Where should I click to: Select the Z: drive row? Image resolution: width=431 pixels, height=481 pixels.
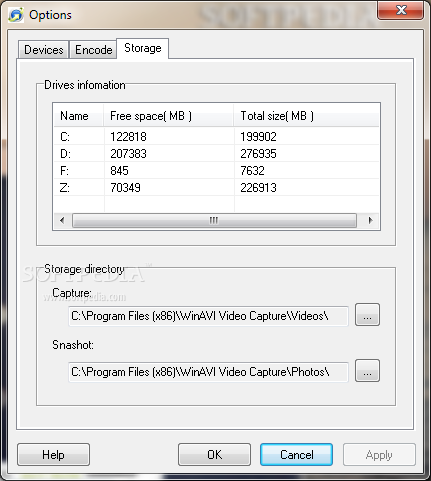[216, 187]
